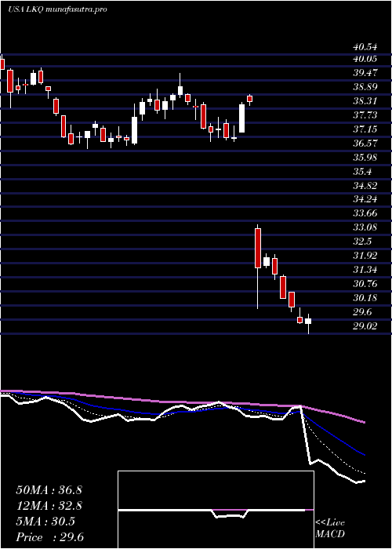This screenshot has width=392, height=549.
Task: Select the 34.82 price axis label
Action: point(365,186)
